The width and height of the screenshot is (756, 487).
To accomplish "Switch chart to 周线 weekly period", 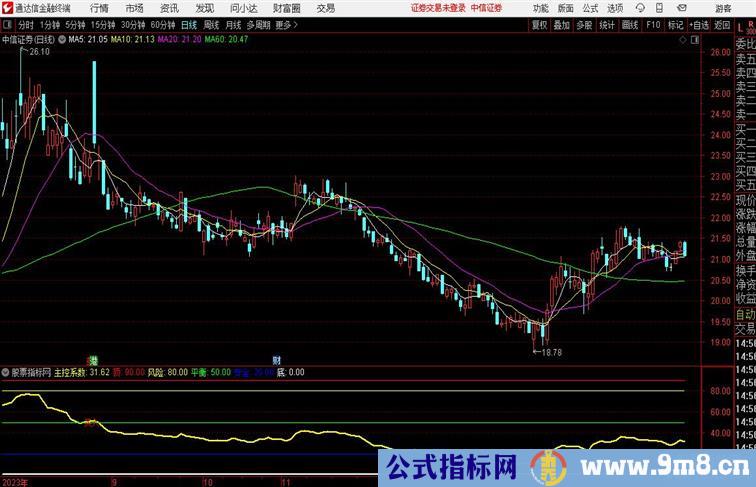I will [x=211, y=24].
